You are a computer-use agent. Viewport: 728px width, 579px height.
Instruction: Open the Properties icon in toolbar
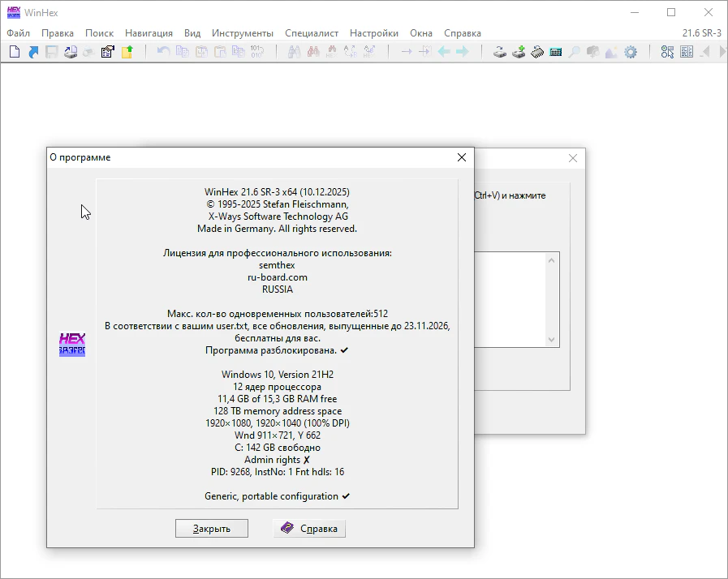tap(107, 52)
